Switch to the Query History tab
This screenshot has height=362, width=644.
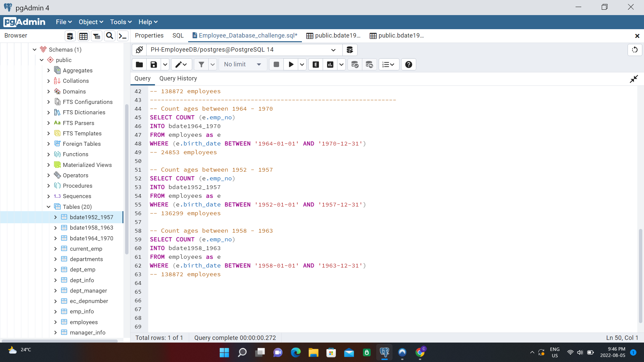(x=178, y=78)
